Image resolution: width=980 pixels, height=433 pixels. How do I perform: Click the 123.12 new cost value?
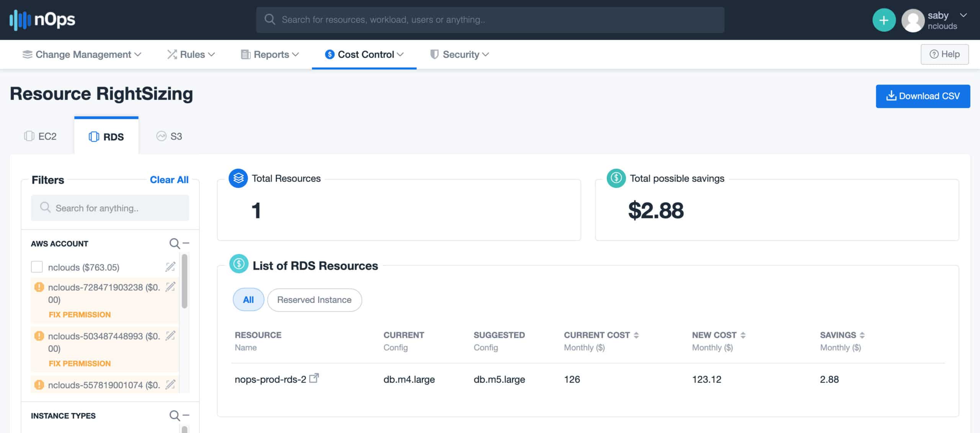coord(706,379)
